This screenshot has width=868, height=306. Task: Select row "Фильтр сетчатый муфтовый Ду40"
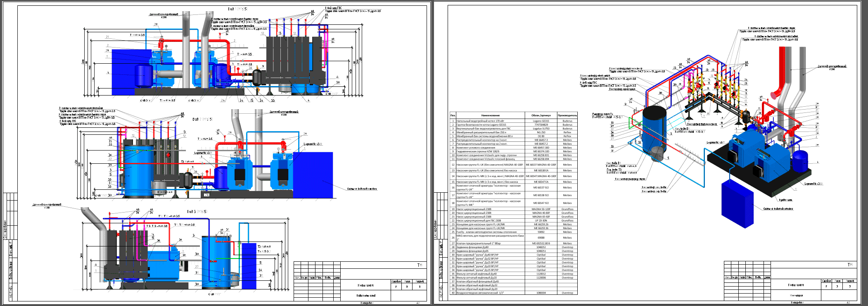[514, 274]
